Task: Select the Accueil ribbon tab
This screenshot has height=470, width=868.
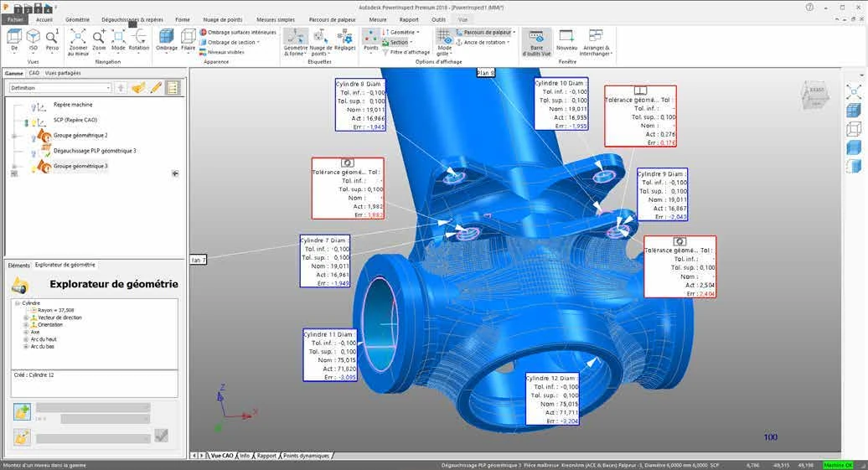Action: tap(44, 19)
